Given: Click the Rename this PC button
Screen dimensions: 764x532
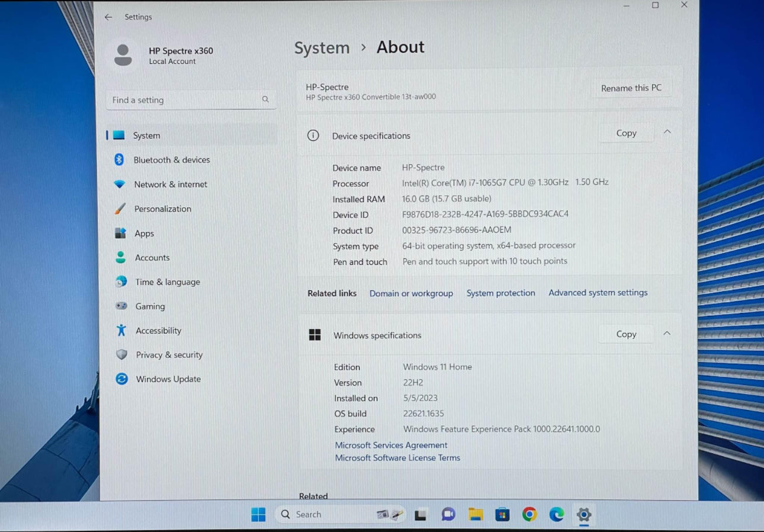Looking at the screenshot, I should (631, 88).
